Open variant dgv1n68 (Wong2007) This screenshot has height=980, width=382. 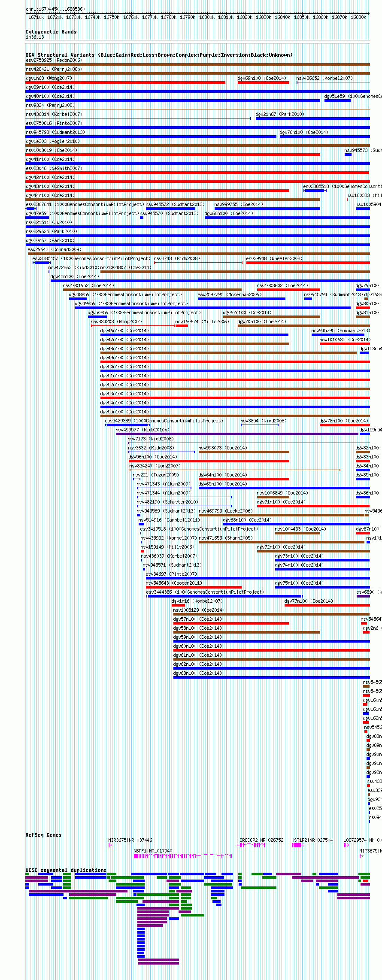49,78
